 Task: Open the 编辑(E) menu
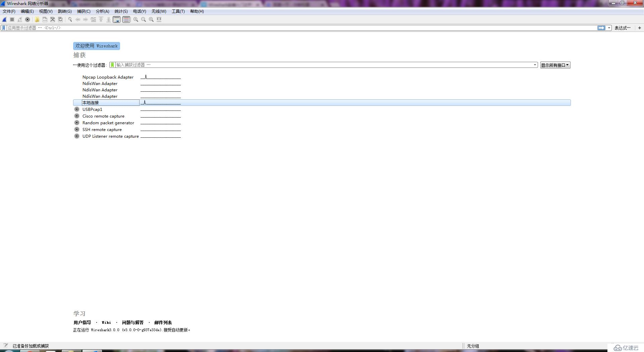(x=27, y=11)
